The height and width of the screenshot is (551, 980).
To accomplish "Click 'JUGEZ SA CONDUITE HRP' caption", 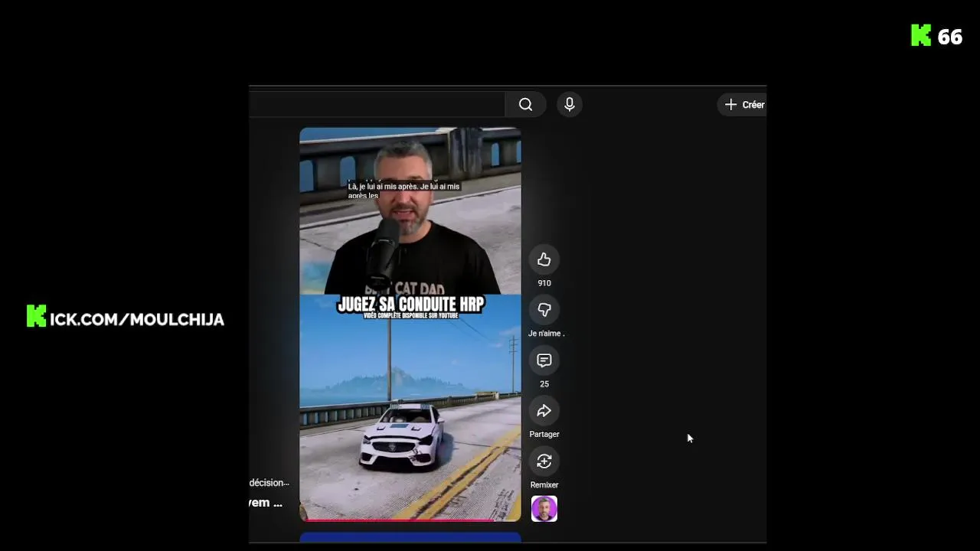I will pos(410,305).
